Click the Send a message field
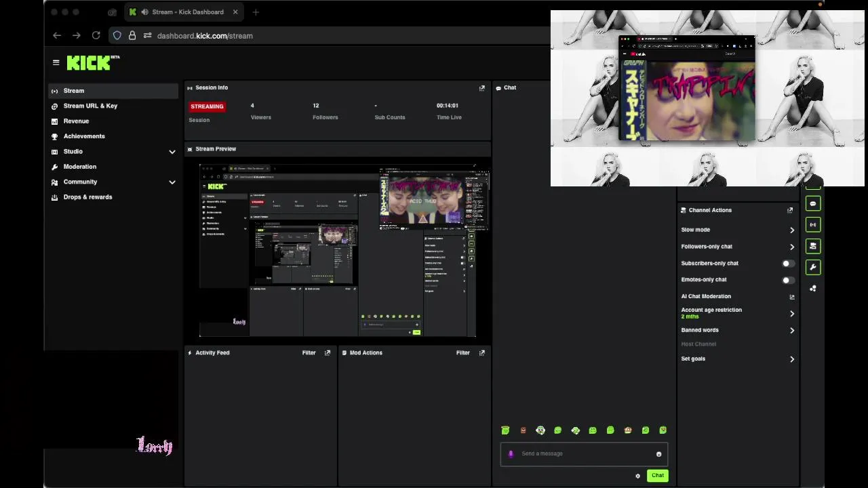The image size is (868, 488). (x=584, y=454)
